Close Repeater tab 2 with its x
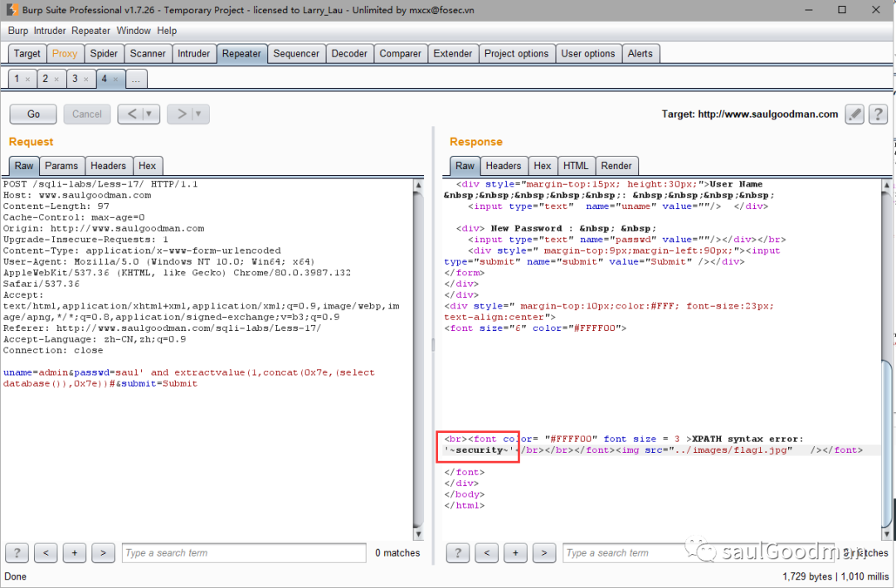896x588 pixels. [56, 80]
